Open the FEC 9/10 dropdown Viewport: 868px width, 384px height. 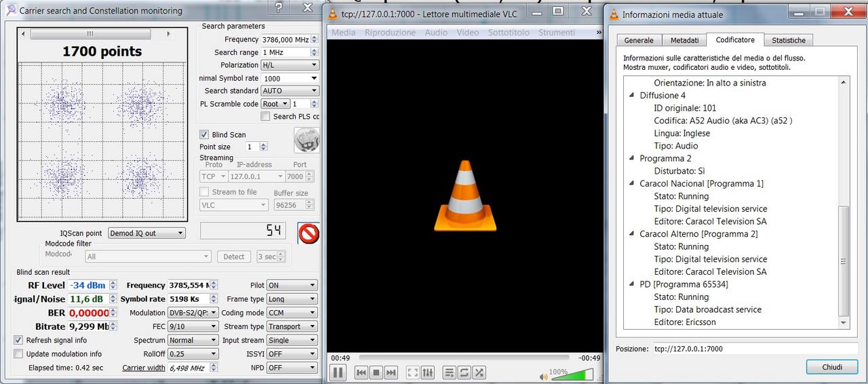[193, 326]
